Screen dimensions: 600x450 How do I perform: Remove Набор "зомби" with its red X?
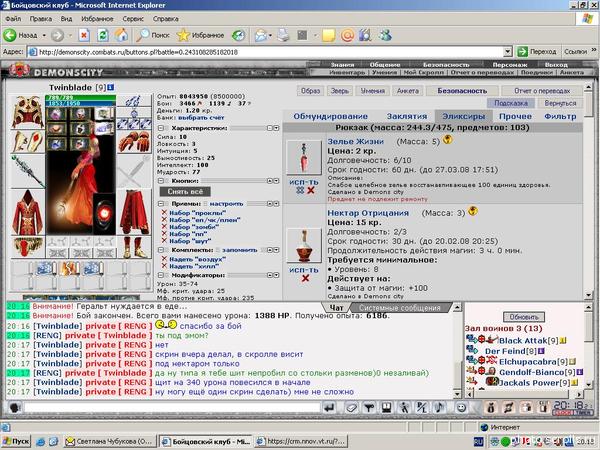(164, 227)
